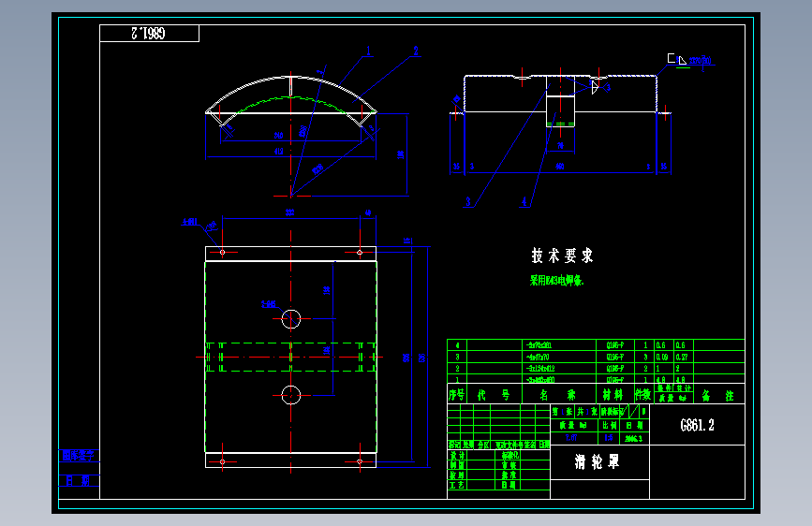812x526 pixels.
Task: Click the 412 width dimension
Action: 278,152
